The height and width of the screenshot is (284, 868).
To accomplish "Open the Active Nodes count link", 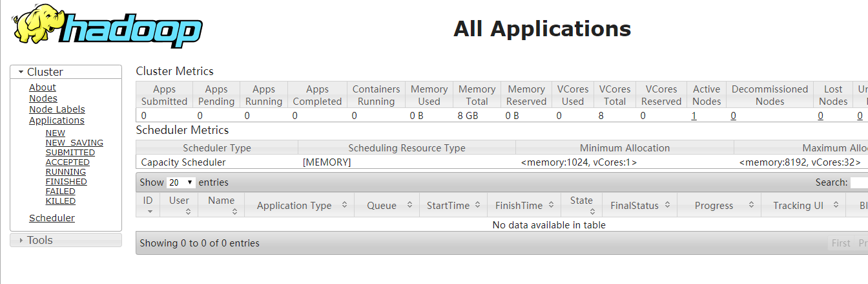I will click(694, 116).
